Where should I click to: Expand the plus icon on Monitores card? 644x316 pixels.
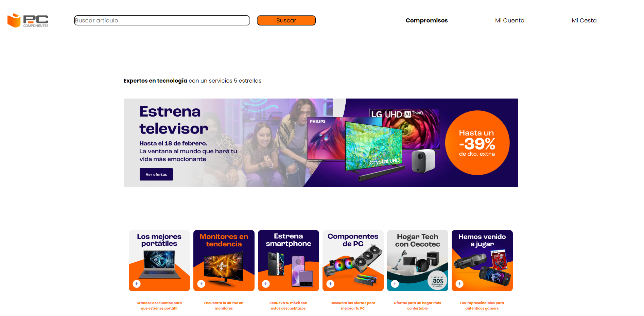pyautogui.click(x=201, y=284)
